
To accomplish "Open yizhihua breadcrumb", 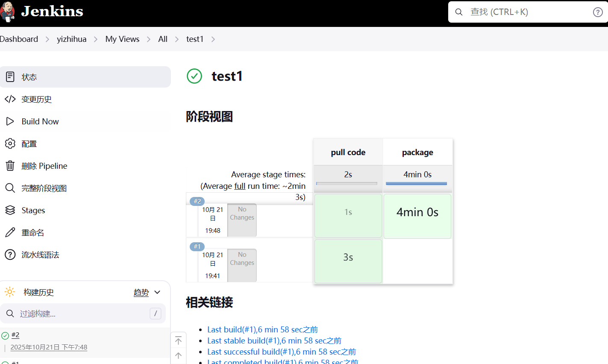I will click(71, 39).
